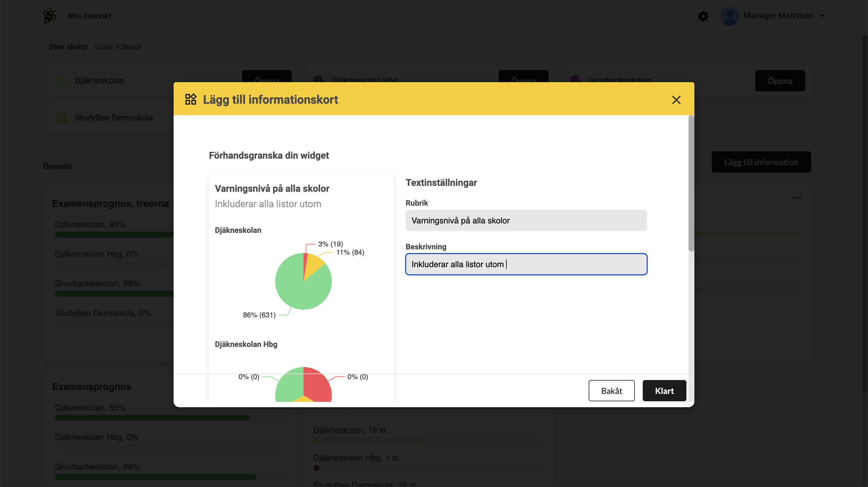Image resolution: width=868 pixels, height=487 pixels.
Task: Click the Beskrivning input field
Action: click(x=526, y=264)
